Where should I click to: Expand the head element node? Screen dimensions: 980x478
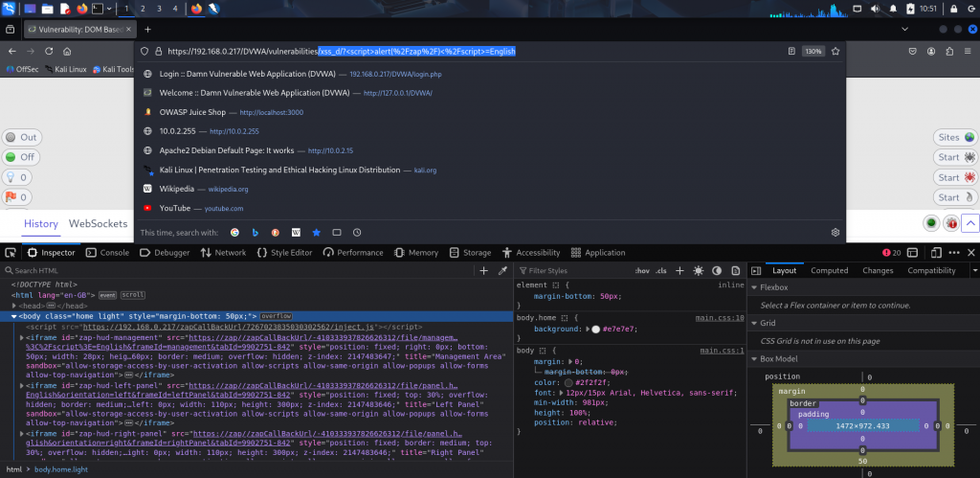[14, 306]
